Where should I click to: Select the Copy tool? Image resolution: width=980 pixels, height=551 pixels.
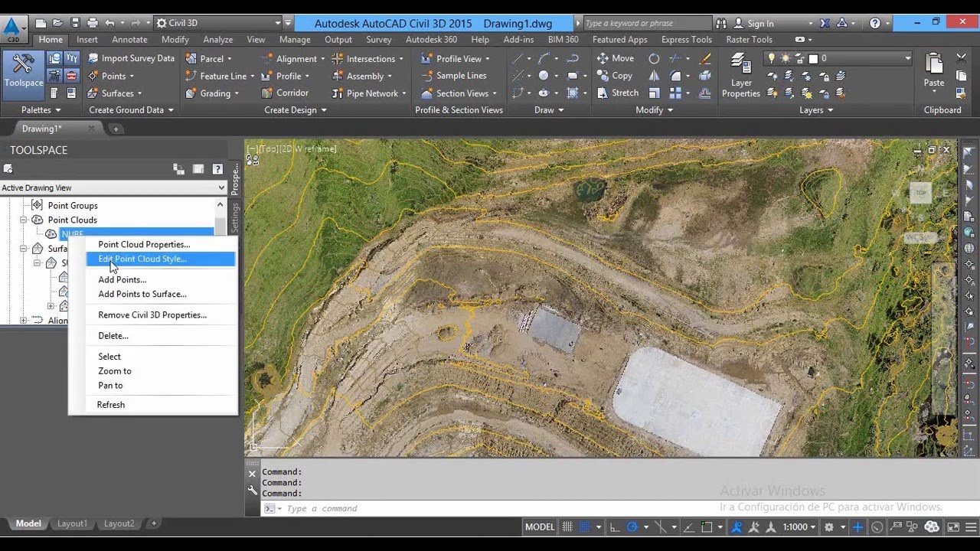[x=615, y=76]
